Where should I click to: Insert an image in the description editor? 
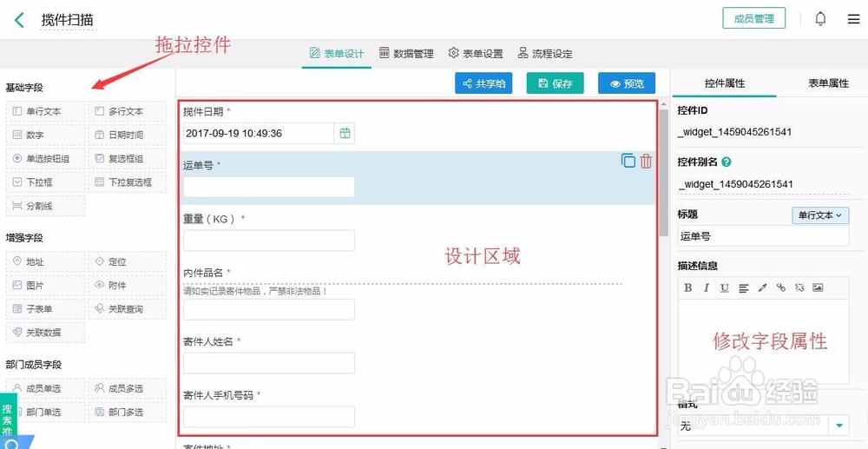[x=818, y=287]
